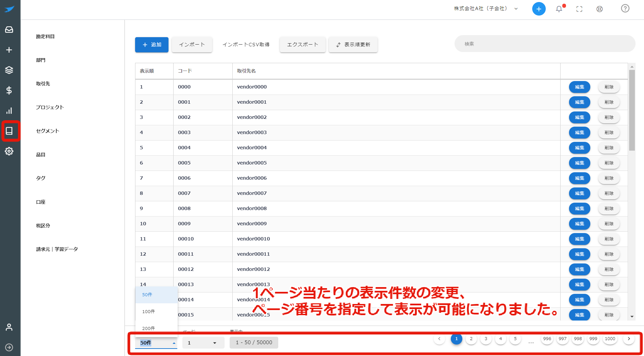Open タグ in the master menu
644x356 pixels.
click(x=41, y=178)
